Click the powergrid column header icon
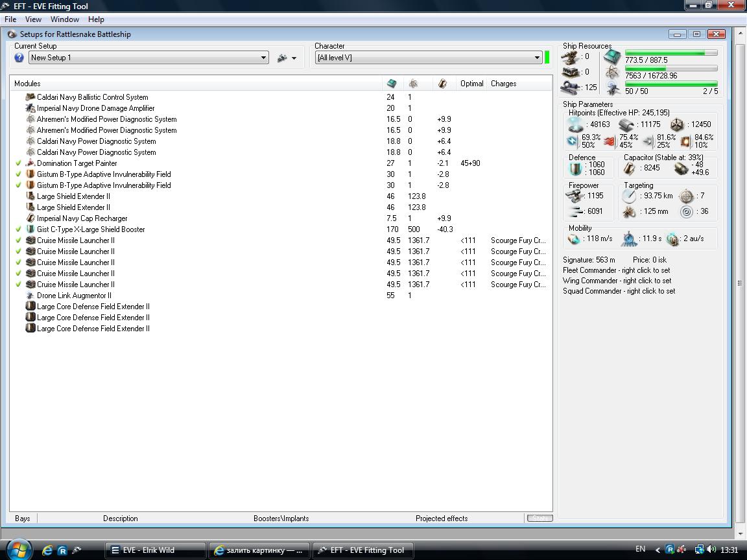This screenshot has width=747, height=560. [x=413, y=84]
